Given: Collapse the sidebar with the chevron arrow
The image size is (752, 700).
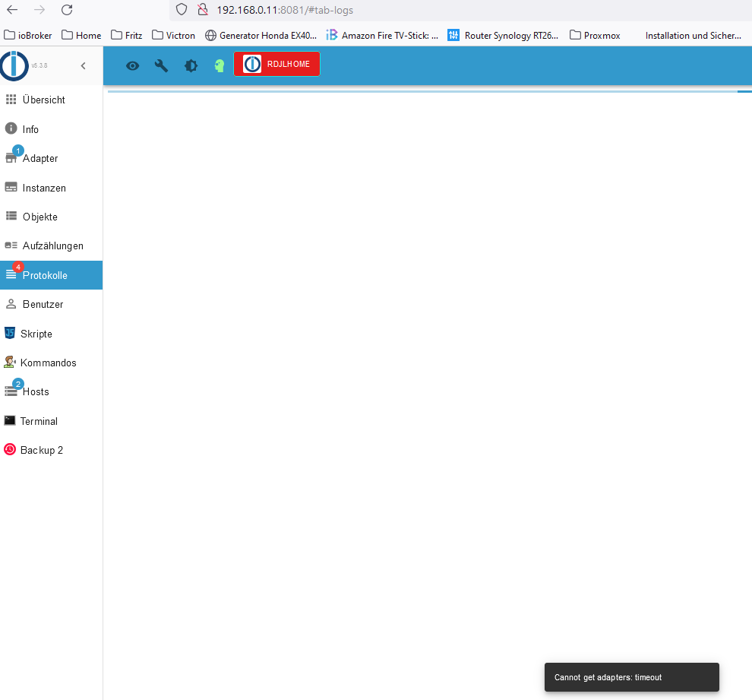Looking at the screenshot, I should [x=84, y=65].
